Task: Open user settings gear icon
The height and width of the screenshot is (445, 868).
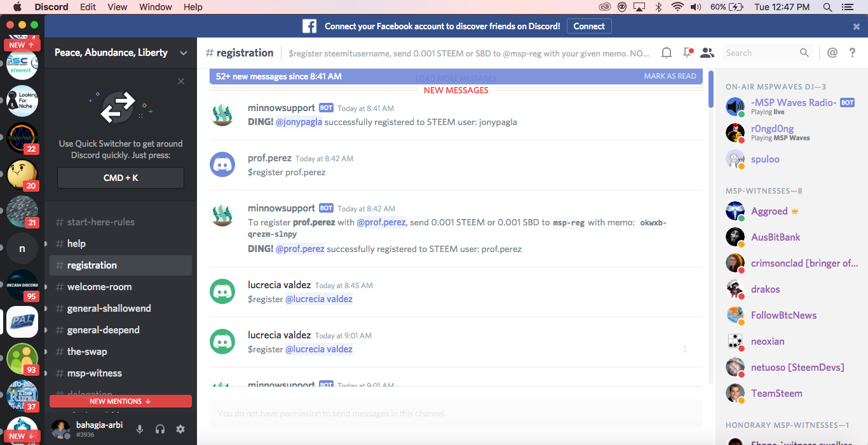Action: point(180,429)
